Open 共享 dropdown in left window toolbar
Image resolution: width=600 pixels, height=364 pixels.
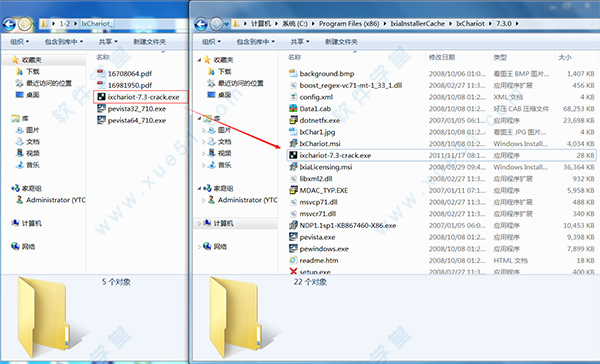[x=108, y=41]
